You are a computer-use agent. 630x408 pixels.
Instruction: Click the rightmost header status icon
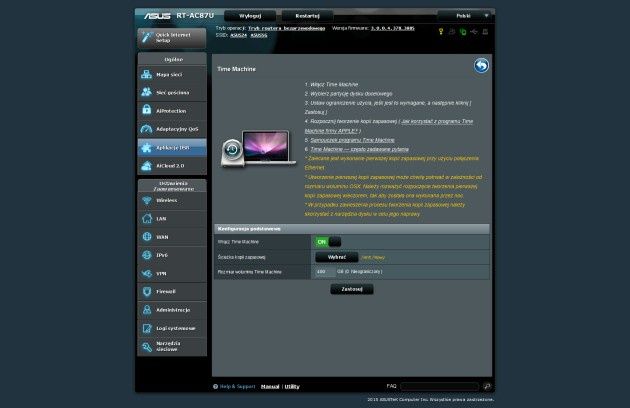pos(485,31)
